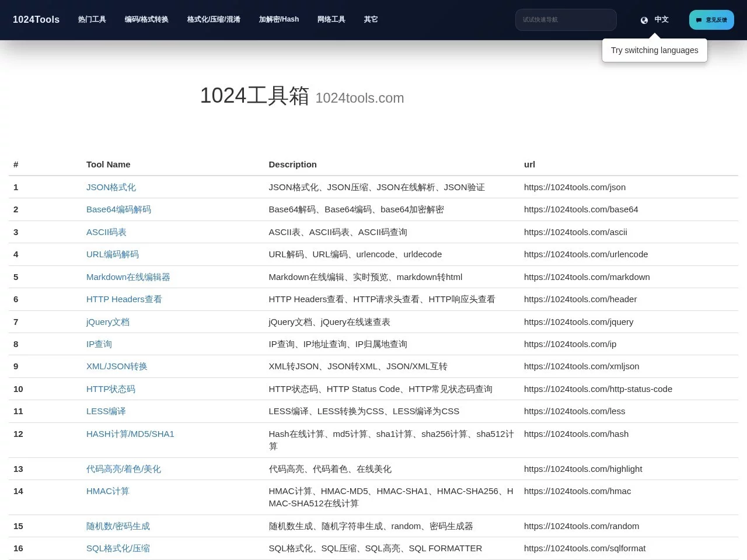The image size is (747, 560).
Task: Click the quick navigation search box
Action: 565,19
